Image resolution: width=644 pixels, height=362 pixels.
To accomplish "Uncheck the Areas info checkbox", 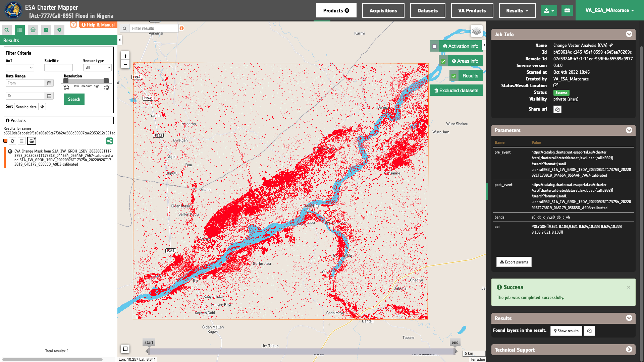I will pyautogui.click(x=443, y=61).
